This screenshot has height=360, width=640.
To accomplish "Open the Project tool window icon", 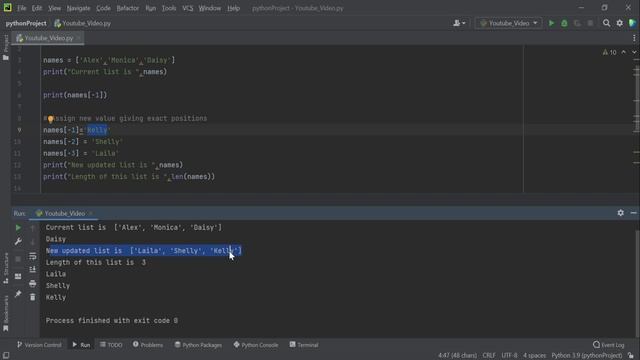I will [6, 48].
